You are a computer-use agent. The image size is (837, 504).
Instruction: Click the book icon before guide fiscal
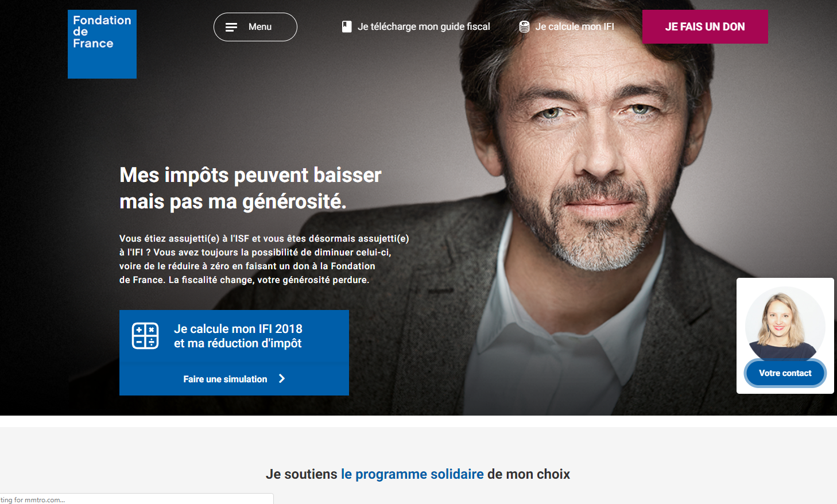pos(347,26)
